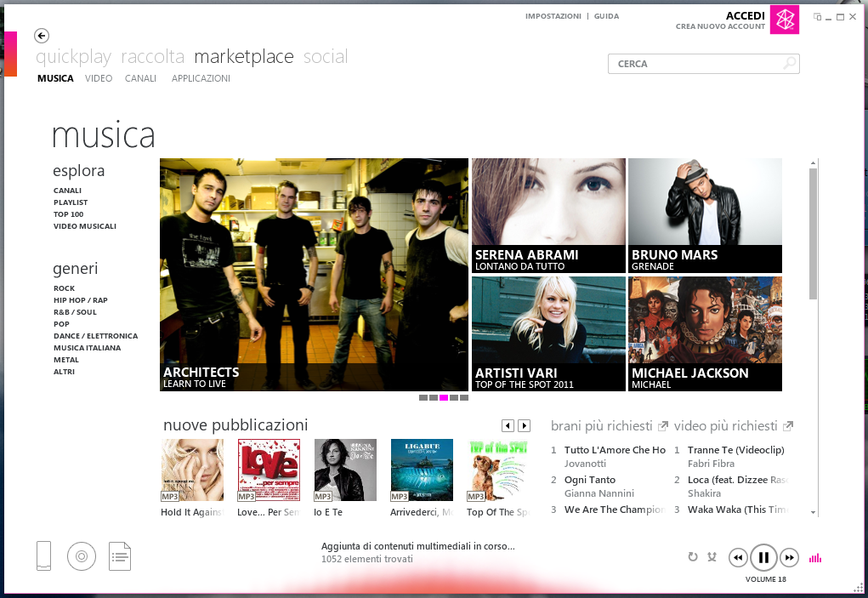
Task: Open the equalizer visualizer icon
Action: [x=815, y=557]
